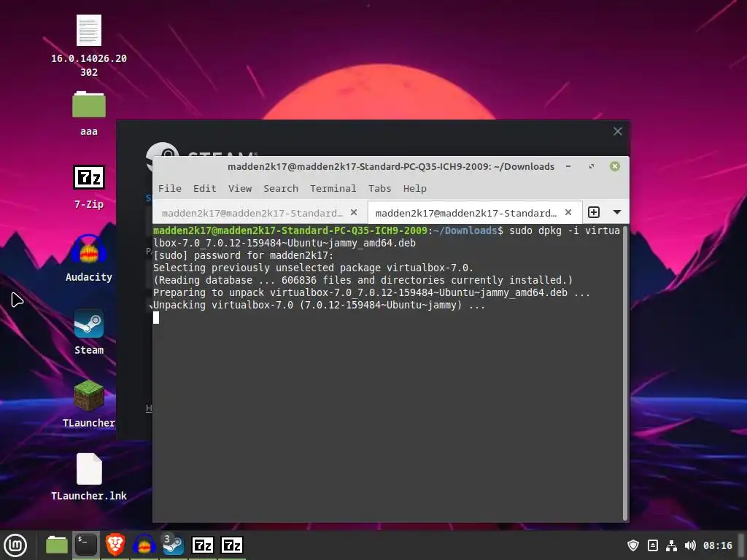Open the Tabs menu in Terminal
The width and height of the screenshot is (747, 560).
click(x=379, y=189)
